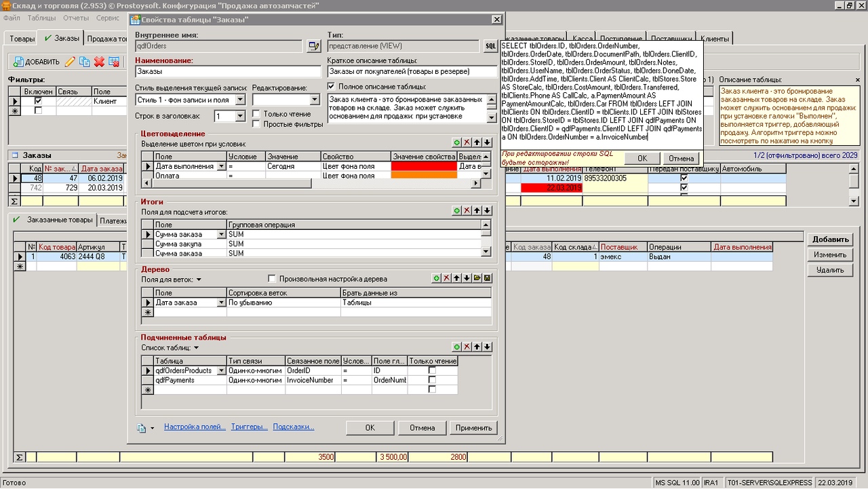Open the Таблицы menu
The width and height of the screenshot is (868, 489).
(x=42, y=18)
